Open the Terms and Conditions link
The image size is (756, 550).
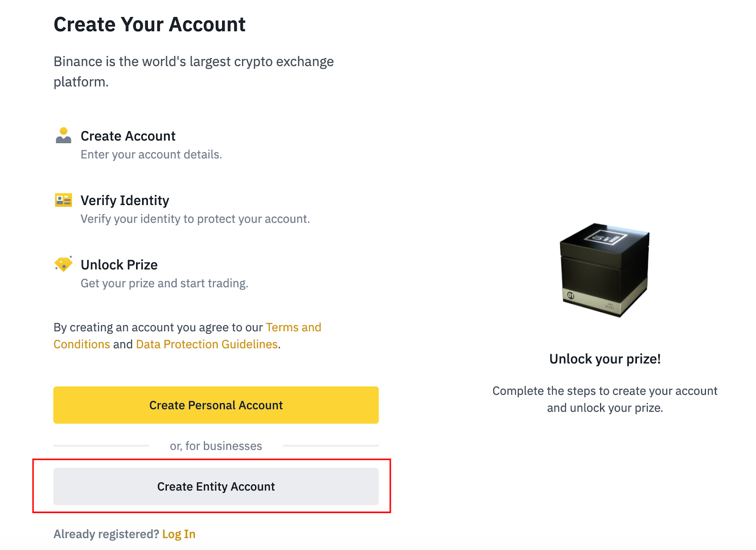pyautogui.click(x=188, y=335)
